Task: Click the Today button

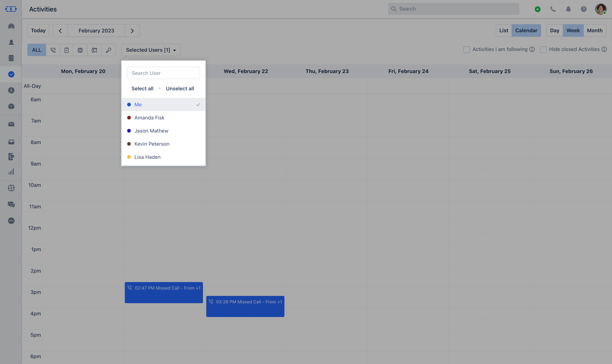Action: pos(38,31)
